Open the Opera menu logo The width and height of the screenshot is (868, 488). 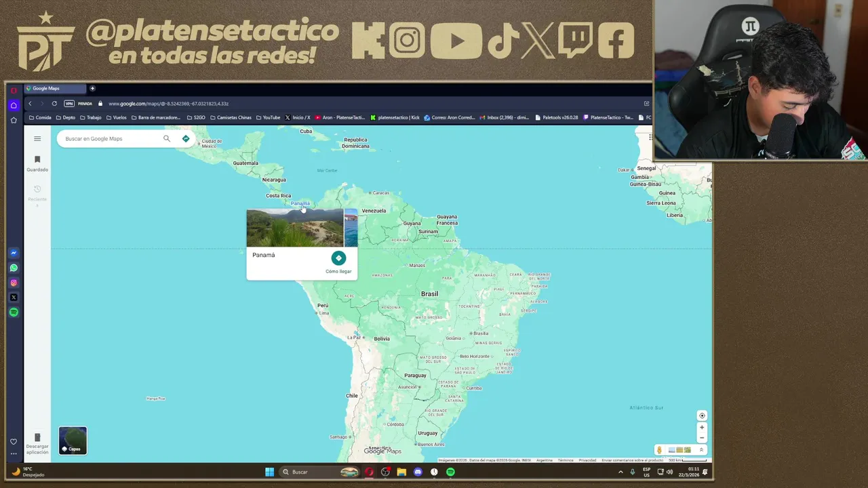(x=14, y=90)
